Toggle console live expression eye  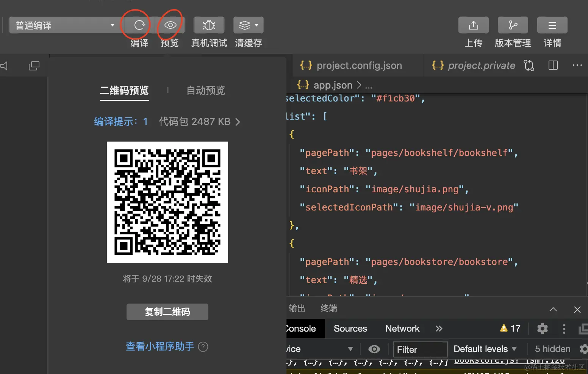coord(374,349)
